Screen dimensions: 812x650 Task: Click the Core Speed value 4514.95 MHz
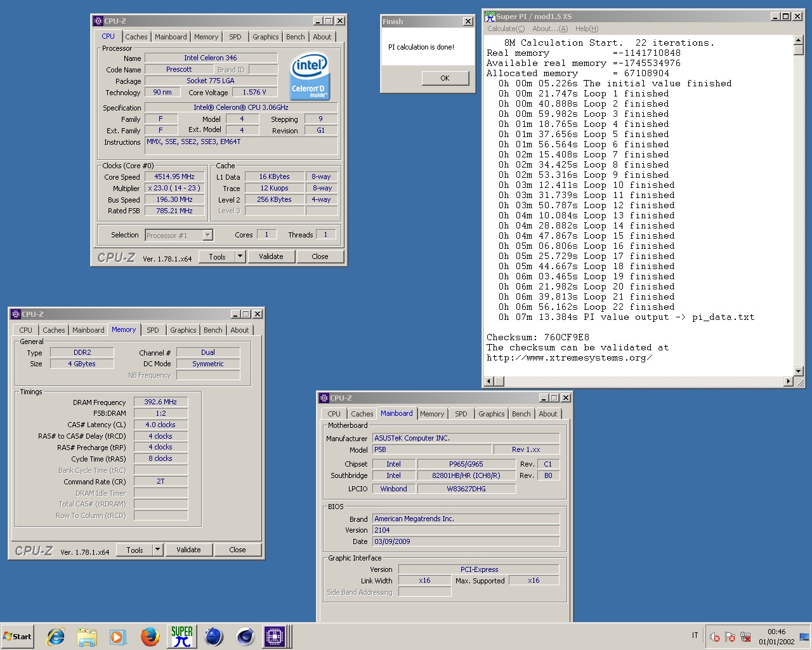(x=174, y=176)
